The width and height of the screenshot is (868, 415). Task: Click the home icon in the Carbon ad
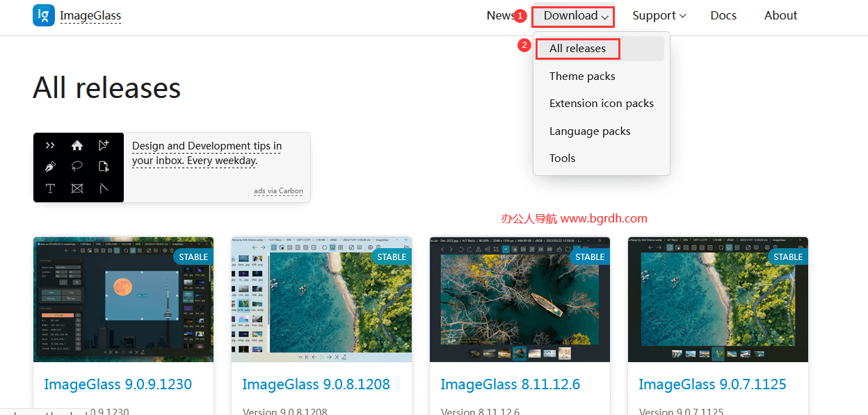click(77, 145)
